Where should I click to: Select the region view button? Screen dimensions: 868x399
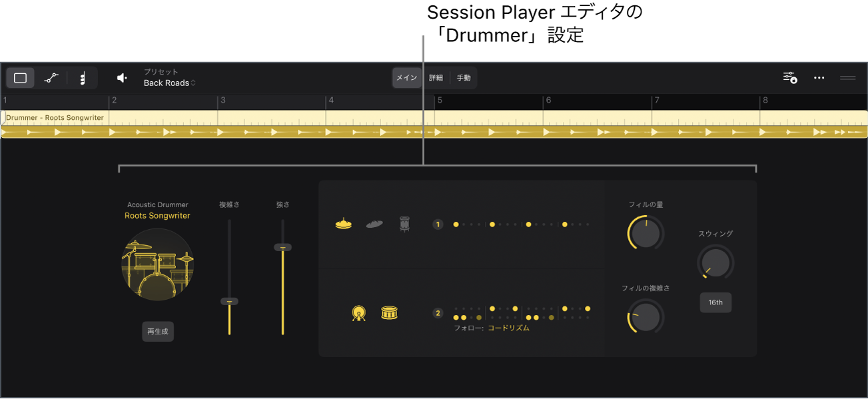[x=20, y=78]
